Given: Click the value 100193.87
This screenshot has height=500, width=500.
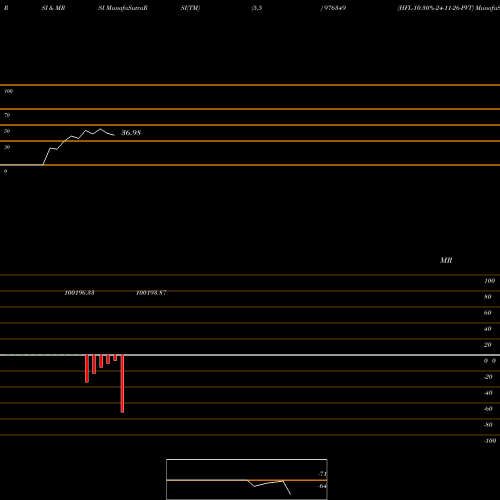Looking at the screenshot, I should coord(151,293).
